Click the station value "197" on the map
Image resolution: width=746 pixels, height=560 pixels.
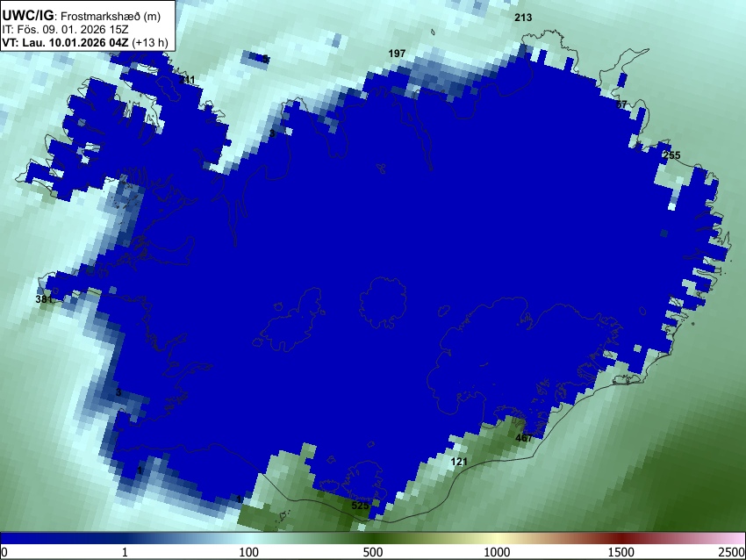point(397,54)
